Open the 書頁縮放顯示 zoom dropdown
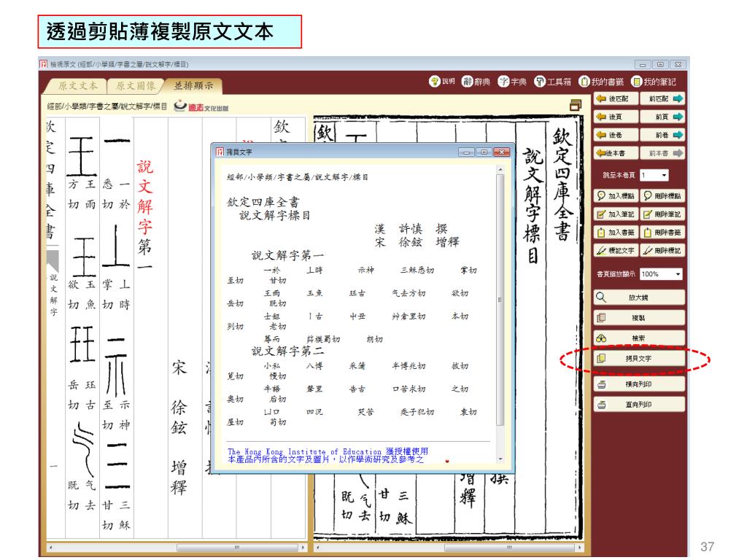 pos(661,274)
